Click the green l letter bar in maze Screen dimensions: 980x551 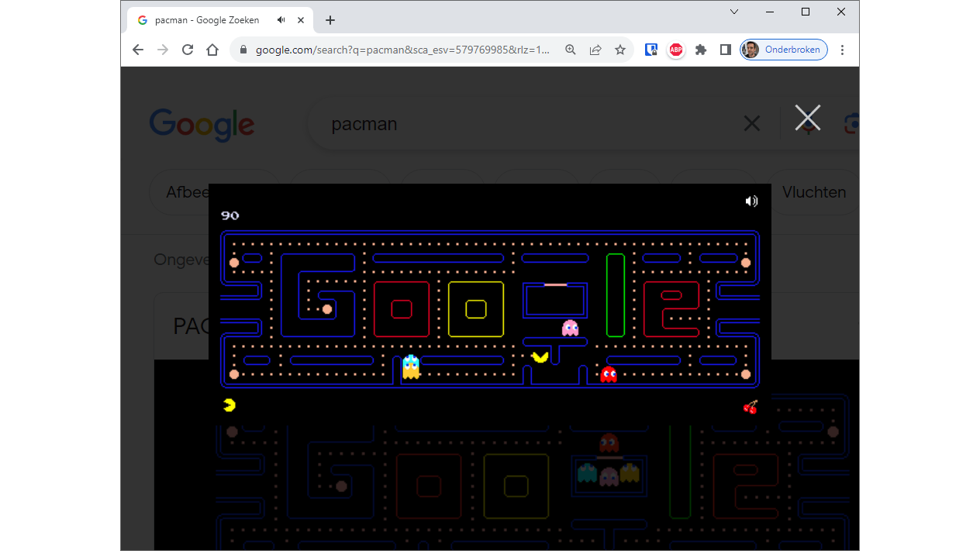(616, 295)
